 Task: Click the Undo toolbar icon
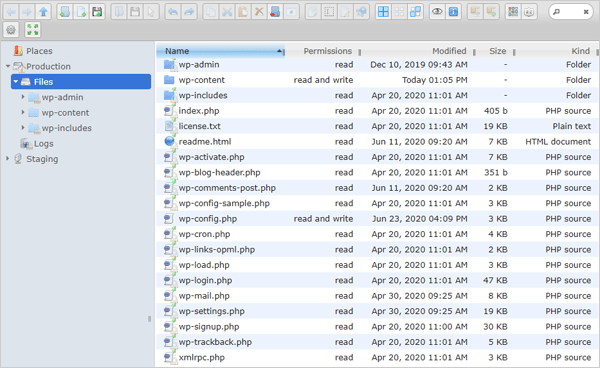pos(173,12)
